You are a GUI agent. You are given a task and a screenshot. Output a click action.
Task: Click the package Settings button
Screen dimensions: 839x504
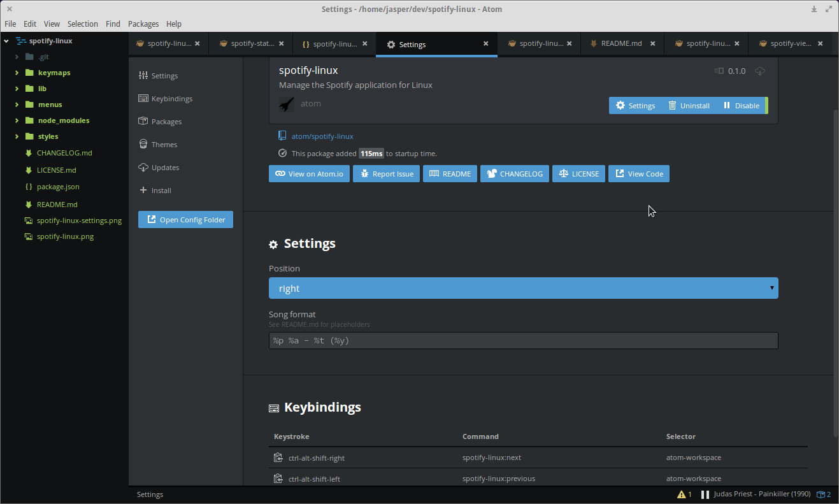click(x=635, y=106)
